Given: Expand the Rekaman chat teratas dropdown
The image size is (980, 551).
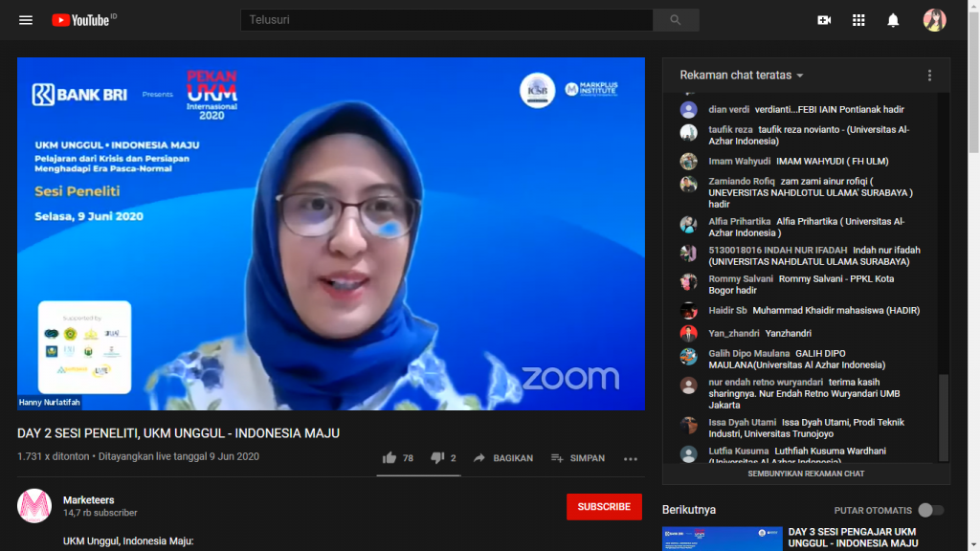Looking at the screenshot, I should click(742, 75).
